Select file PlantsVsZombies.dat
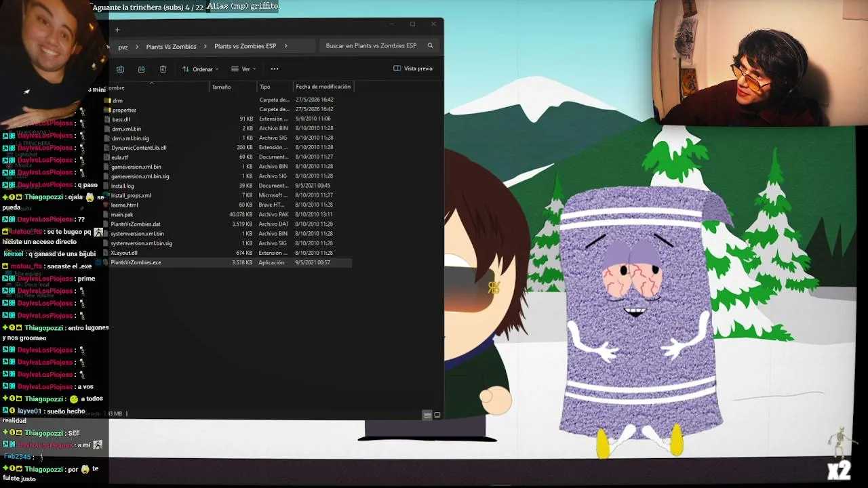Image resolution: width=868 pixels, height=488 pixels. point(136,224)
